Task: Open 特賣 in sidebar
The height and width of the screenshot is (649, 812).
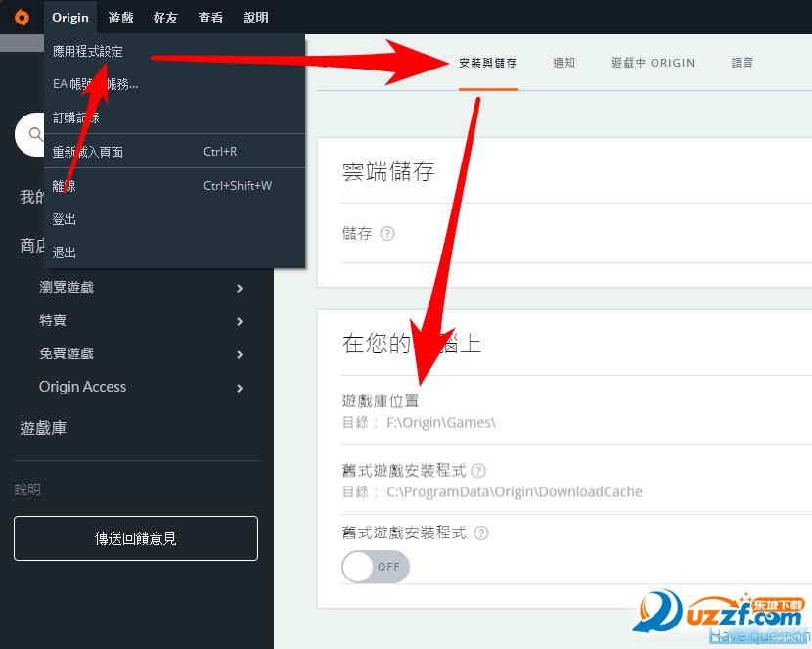Action: [53, 320]
